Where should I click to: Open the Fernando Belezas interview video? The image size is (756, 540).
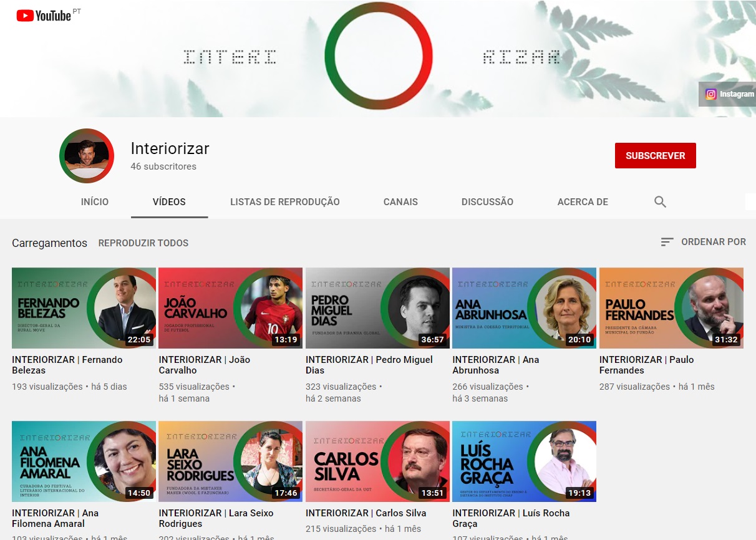[84, 307]
